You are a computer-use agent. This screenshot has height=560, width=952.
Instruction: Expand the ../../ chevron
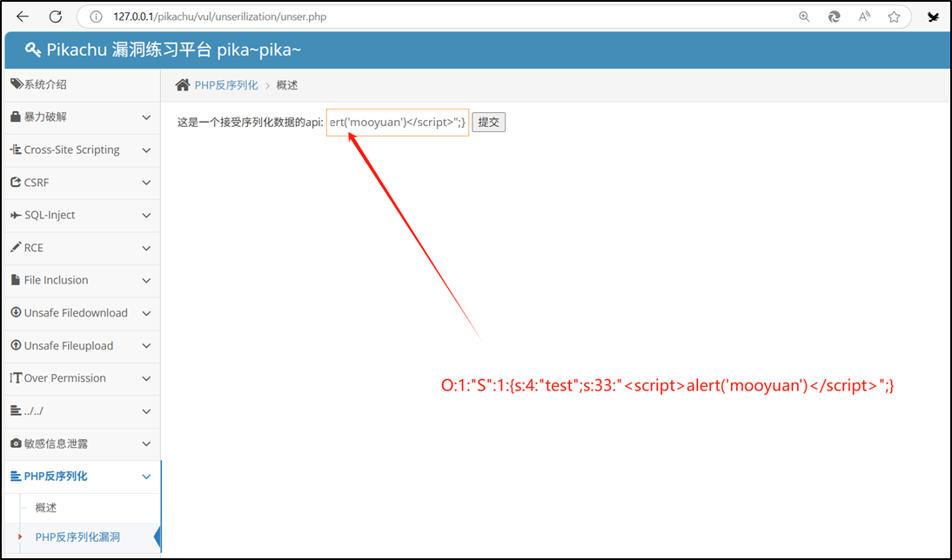coord(146,411)
